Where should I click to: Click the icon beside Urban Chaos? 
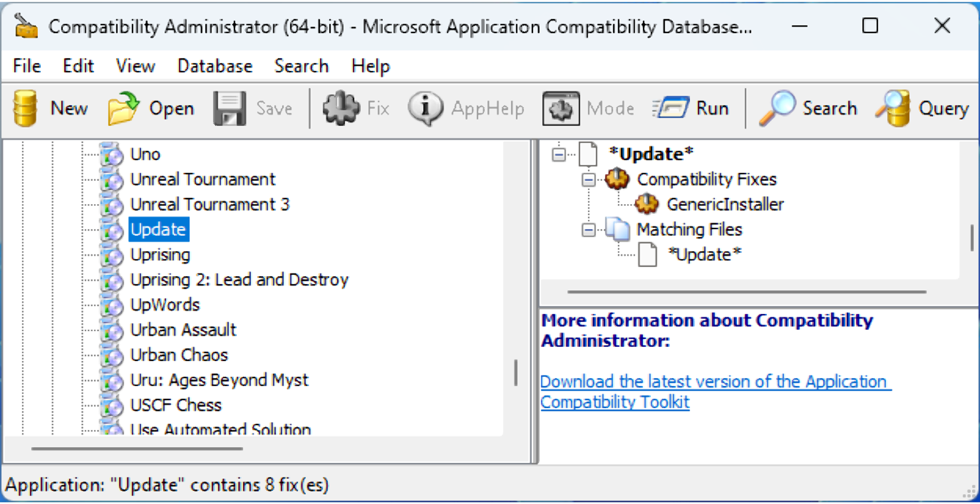111,355
